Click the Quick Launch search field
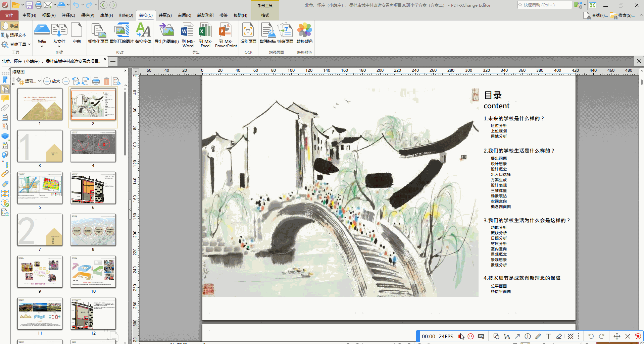This screenshot has width=644, height=344. point(544,5)
